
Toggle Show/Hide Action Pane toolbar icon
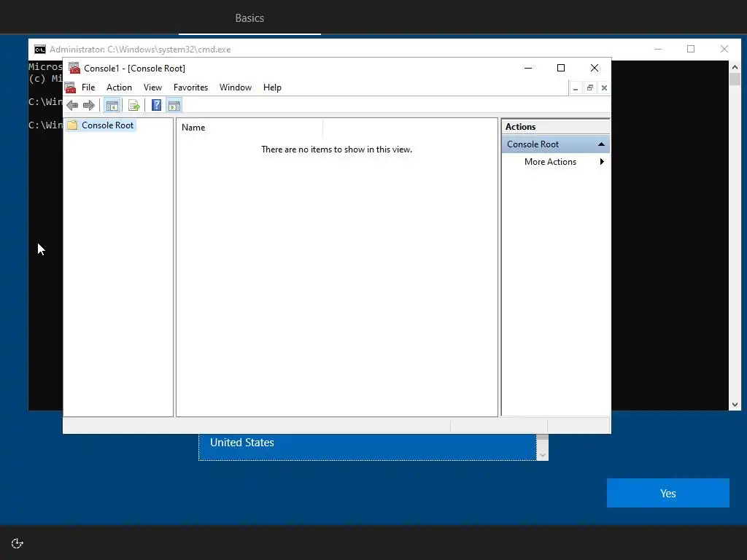click(174, 105)
